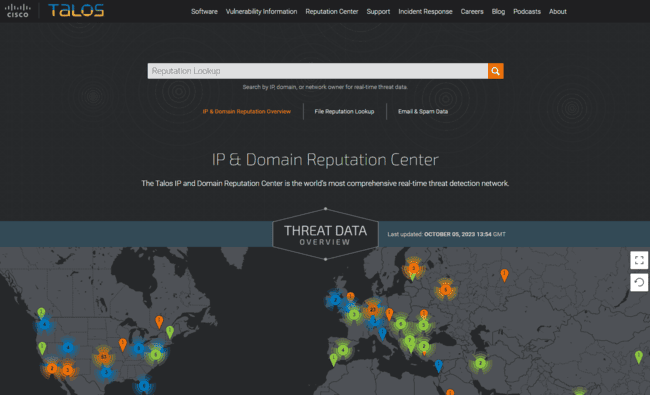Click the blue cluster over Texas
This screenshot has height=395, width=650.
tap(106, 372)
